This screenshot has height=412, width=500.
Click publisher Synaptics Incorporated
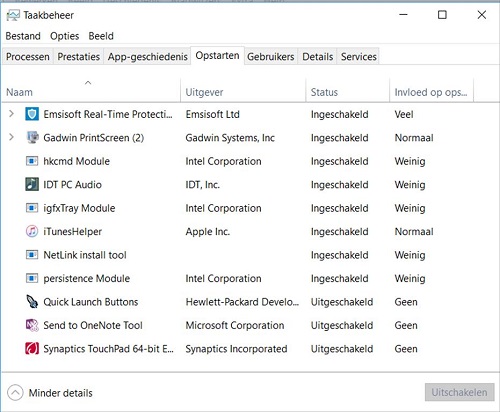236,349
